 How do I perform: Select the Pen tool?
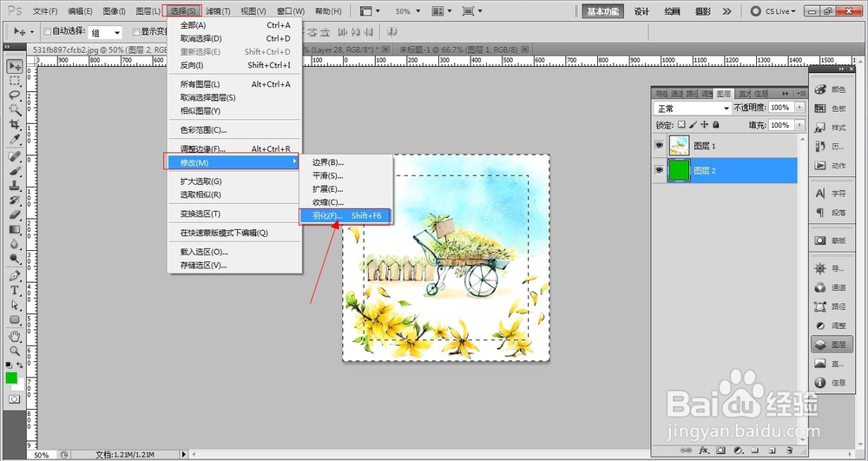click(15, 275)
